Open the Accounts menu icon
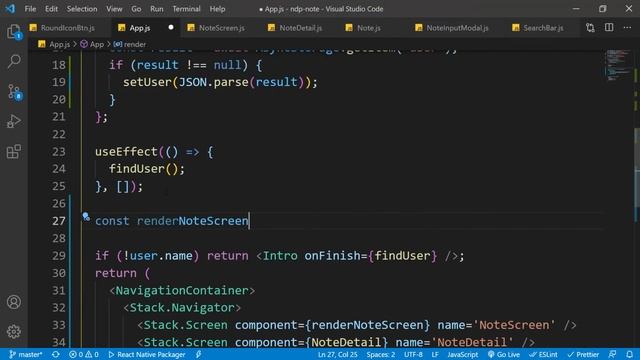 pos(14,302)
